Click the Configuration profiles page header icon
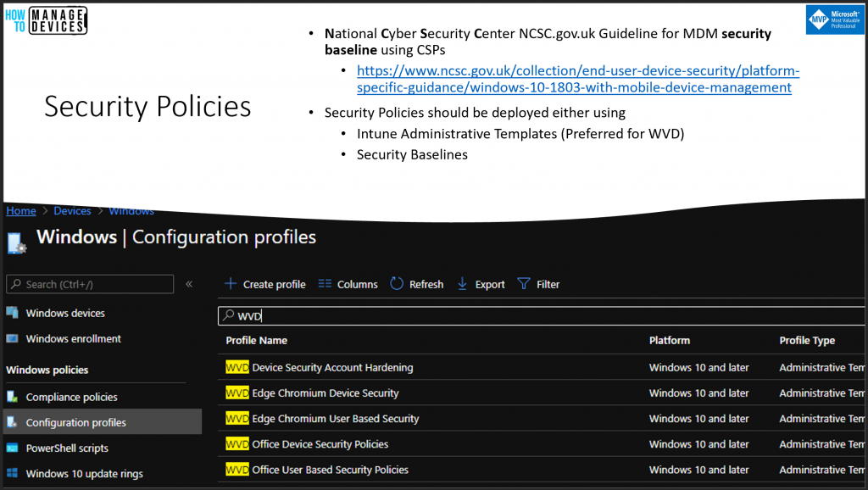This screenshot has width=868, height=490. 17,243
